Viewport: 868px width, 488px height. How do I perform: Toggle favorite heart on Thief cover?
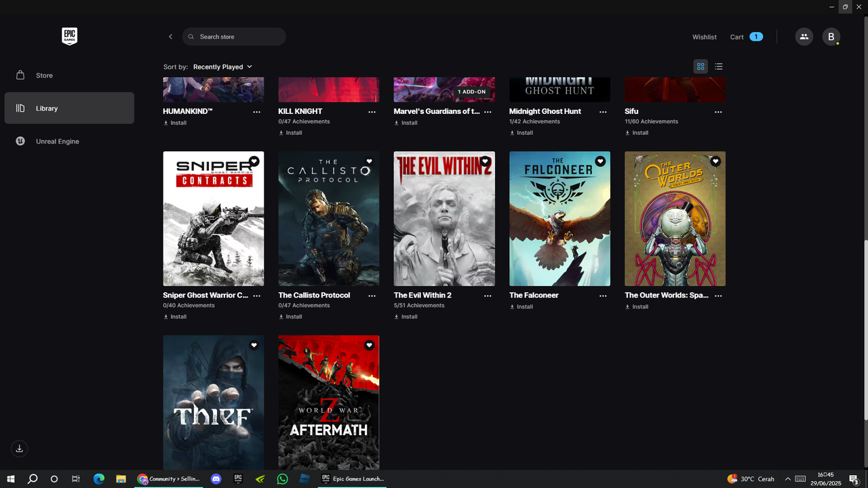coord(254,345)
